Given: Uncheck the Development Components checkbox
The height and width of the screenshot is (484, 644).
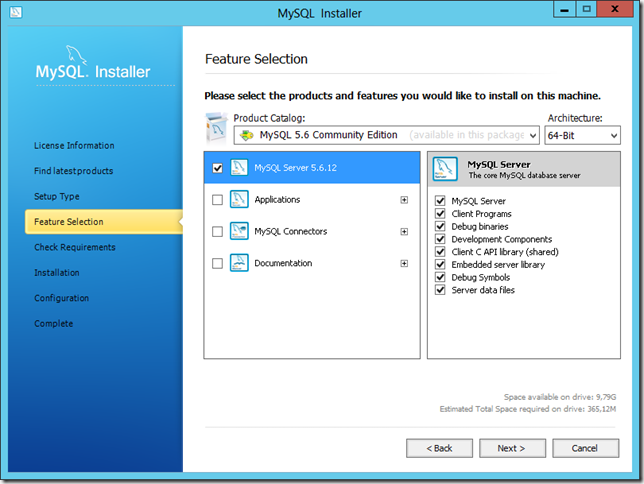Looking at the screenshot, I should pos(440,239).
